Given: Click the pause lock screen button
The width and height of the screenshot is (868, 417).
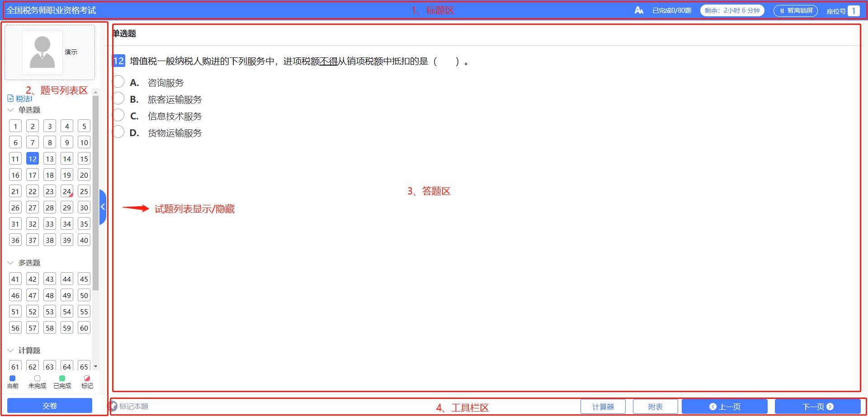Looking at the screenshot, I should click(795, 10).
